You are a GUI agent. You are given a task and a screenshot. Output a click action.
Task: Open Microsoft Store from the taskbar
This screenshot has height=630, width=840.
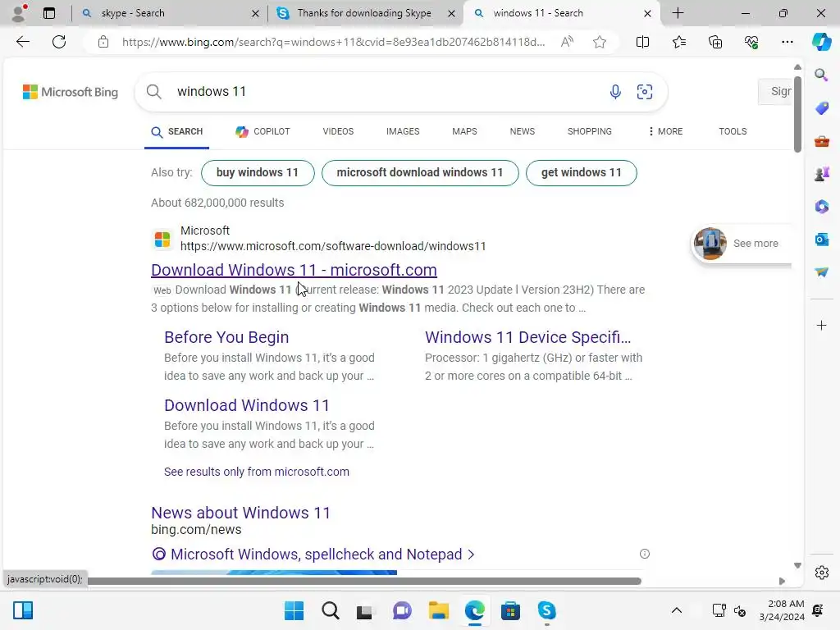(x=510, y=610)
